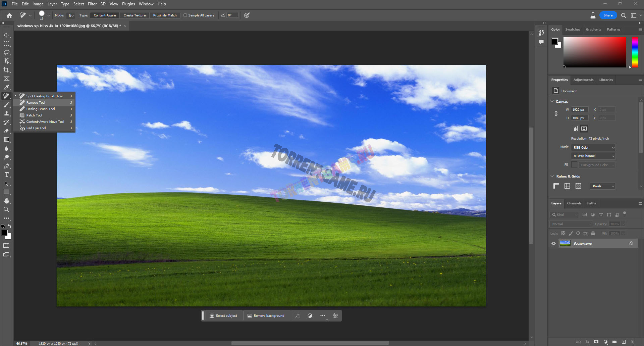Select the Zoom tool in the toolbar
644x346 pixels.
[6, 209]
